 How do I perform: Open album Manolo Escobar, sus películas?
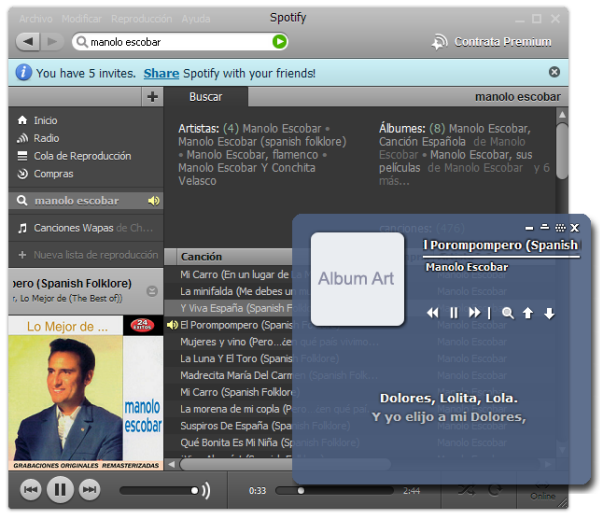(455, 161)
